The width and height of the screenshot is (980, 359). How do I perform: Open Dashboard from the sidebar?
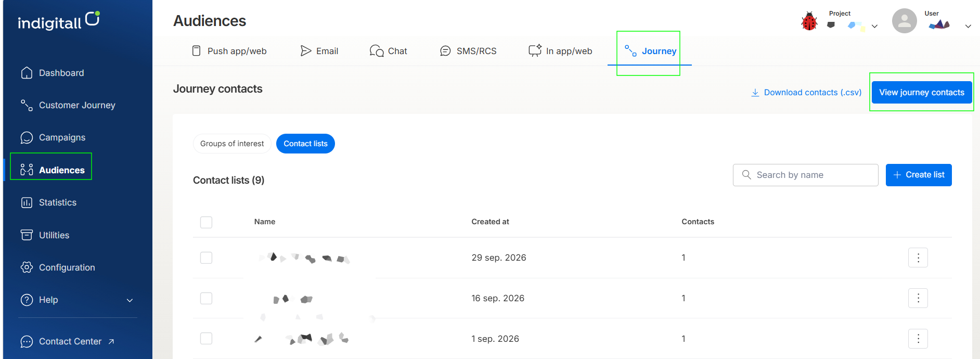click(61, 73)
